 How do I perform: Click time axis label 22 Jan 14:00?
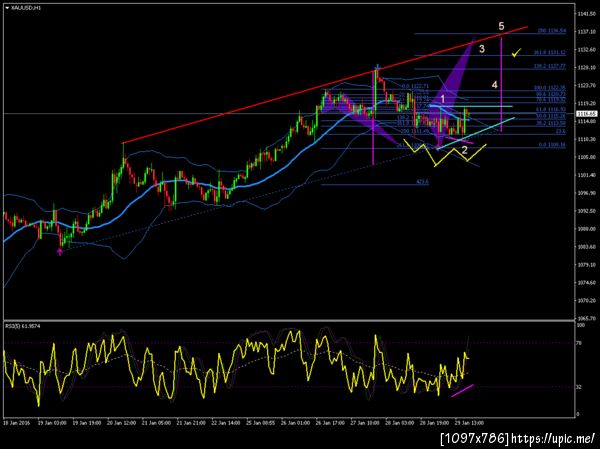tap(226, 423)
